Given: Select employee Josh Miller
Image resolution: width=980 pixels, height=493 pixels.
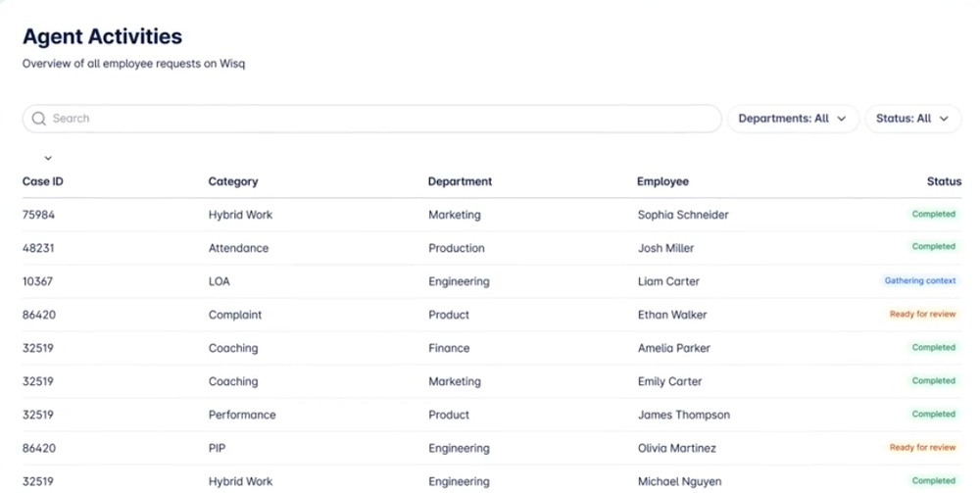Looking at the screenshot, I should click(665, 248).
